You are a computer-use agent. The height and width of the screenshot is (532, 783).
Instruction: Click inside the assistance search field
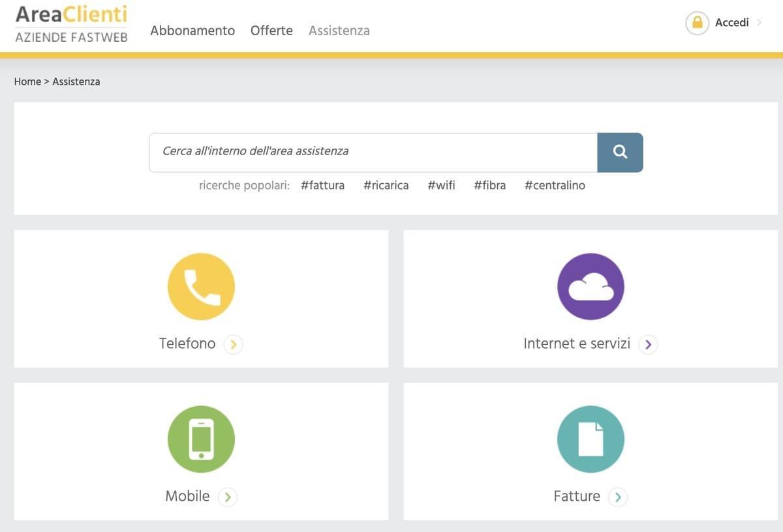(x=372, y=152)
